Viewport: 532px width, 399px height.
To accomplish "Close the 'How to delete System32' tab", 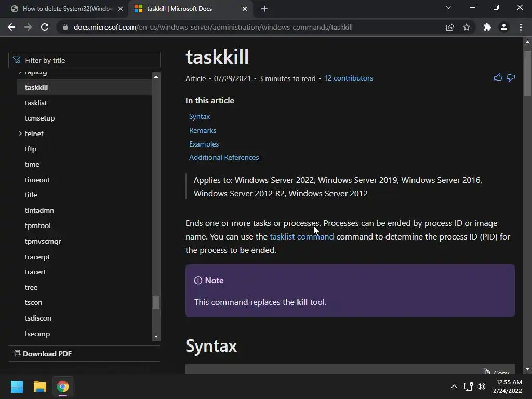I will (121, 9).
